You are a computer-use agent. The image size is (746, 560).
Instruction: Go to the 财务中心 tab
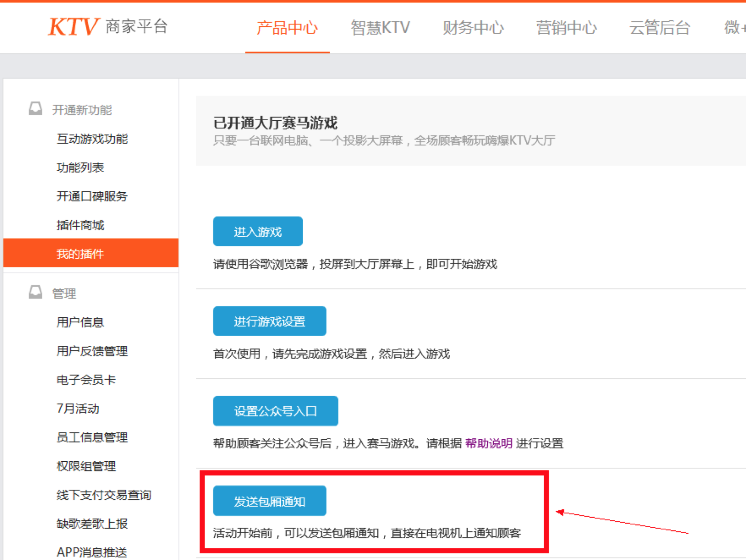pyautogui.click(x=473, y=28)
